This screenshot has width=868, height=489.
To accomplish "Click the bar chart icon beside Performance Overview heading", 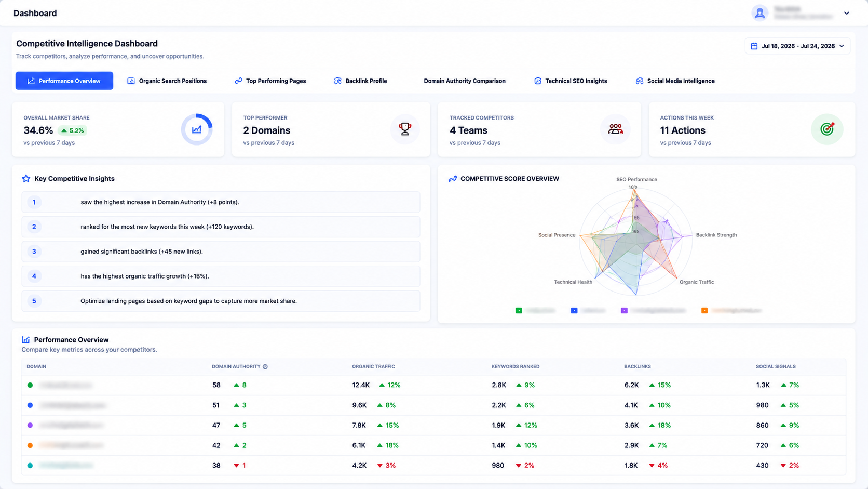I will click(x=25, y=340).
